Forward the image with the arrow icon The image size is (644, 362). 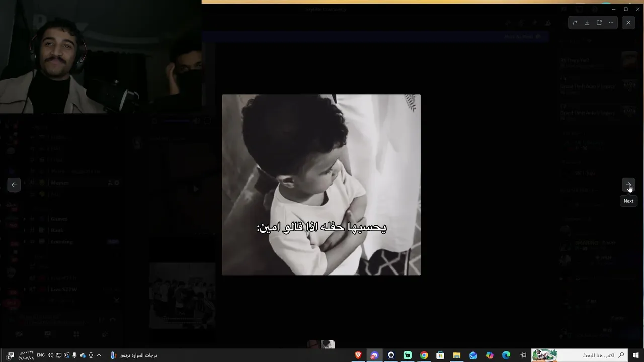tap(575, 23)
